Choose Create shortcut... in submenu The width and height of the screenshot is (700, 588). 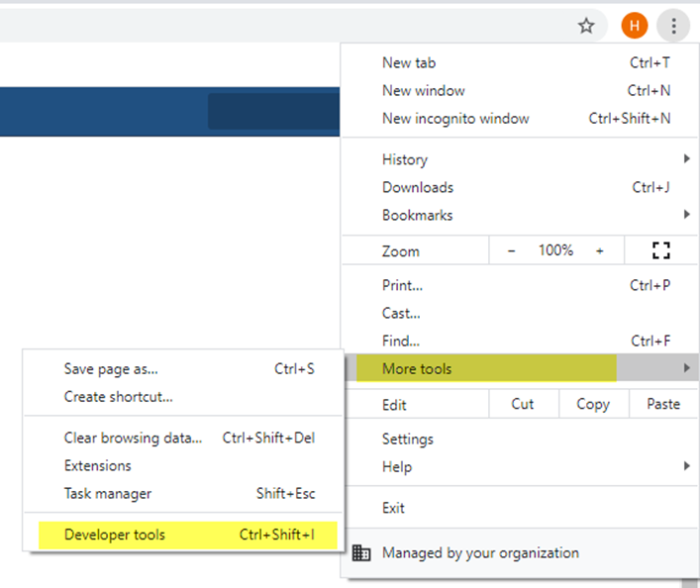coord(183,397)
